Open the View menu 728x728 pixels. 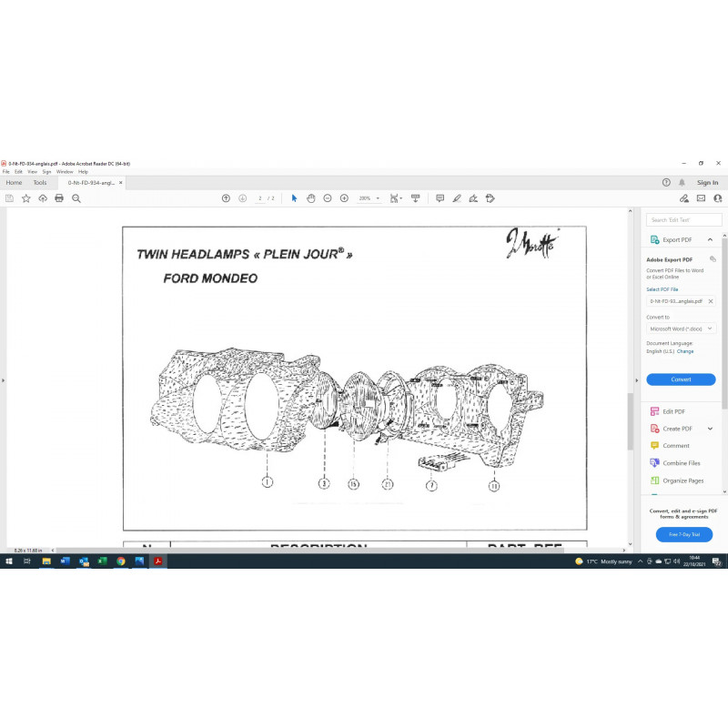[32, 171]
